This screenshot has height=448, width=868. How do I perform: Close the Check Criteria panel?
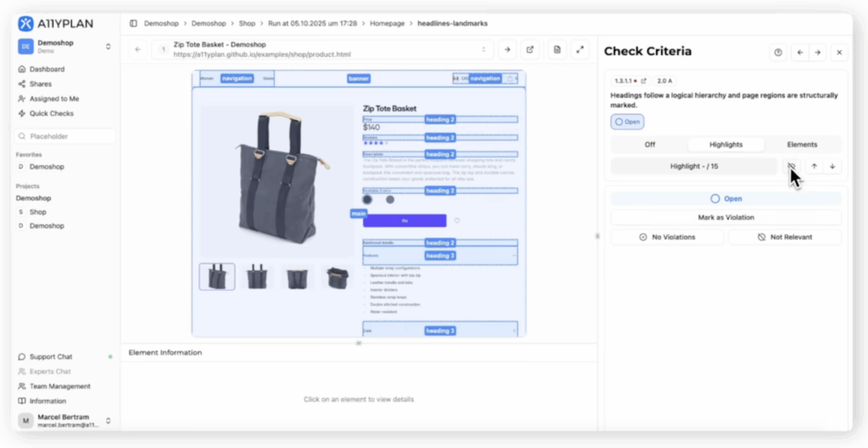[x=839, y=53]
